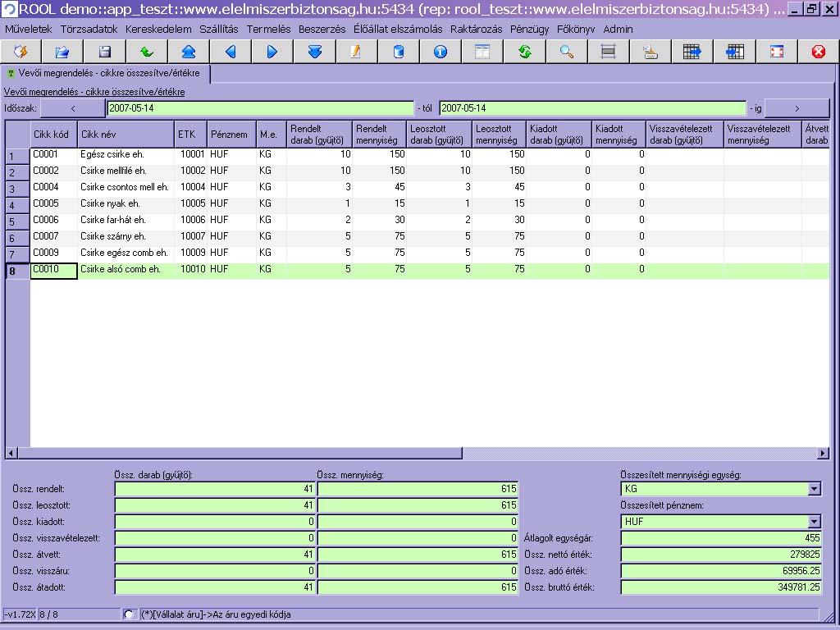Click the blue database cylinder icon
The width and height of the screenshot is (840, 630).
[398, 52]
